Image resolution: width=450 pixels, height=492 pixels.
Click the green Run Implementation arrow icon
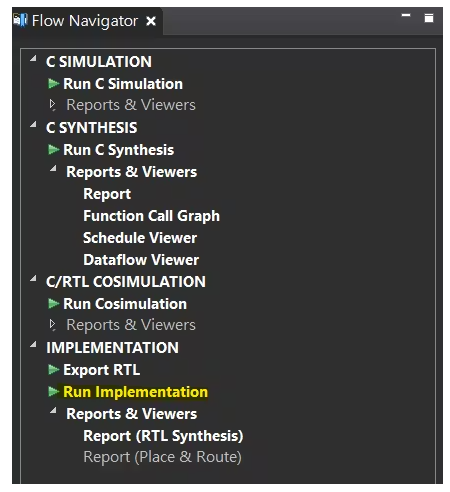click(53, 392)
